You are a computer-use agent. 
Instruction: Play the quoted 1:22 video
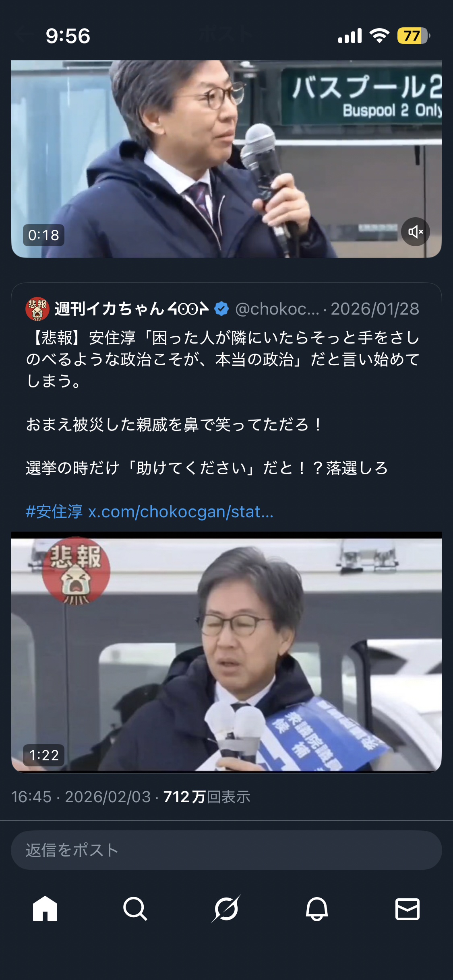pyautogui.click(x=226, y=655)
